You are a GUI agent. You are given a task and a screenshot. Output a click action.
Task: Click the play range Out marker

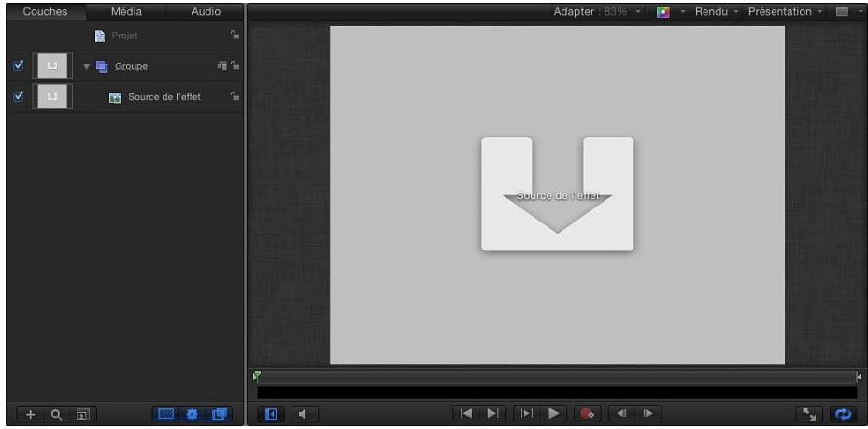[859, 377]
